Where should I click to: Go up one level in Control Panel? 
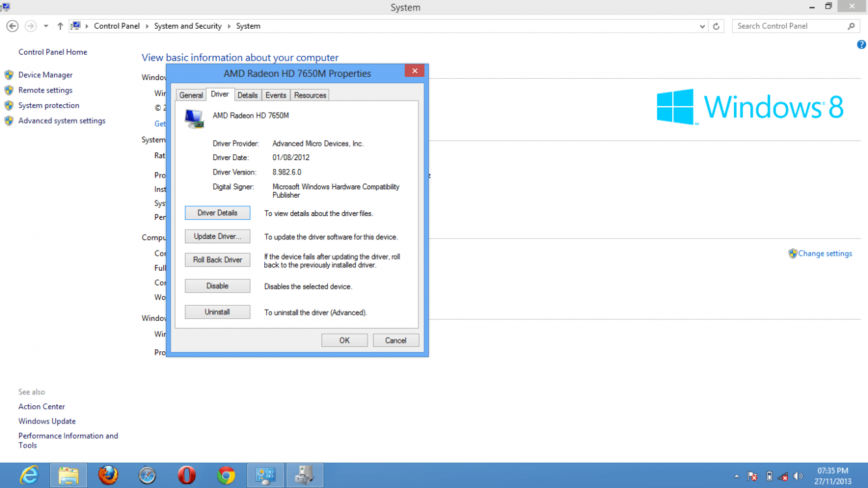coord(60,26)
